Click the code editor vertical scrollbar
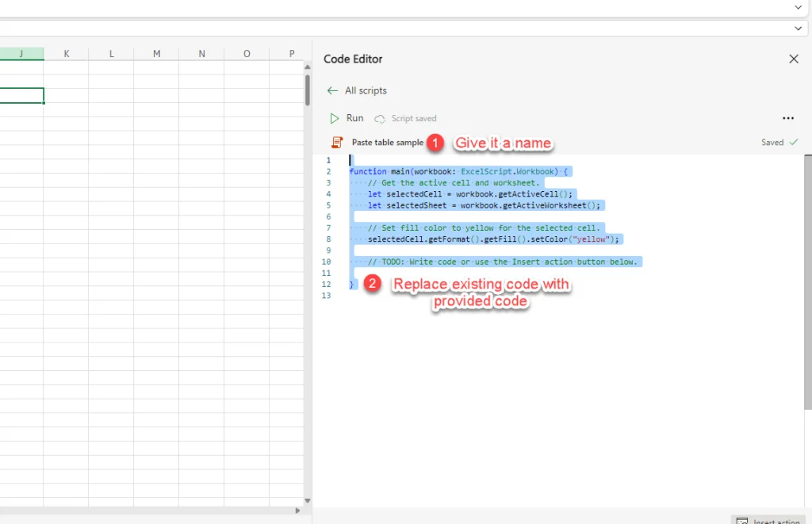This screenshot has height=524, width=812. point(808,281)
